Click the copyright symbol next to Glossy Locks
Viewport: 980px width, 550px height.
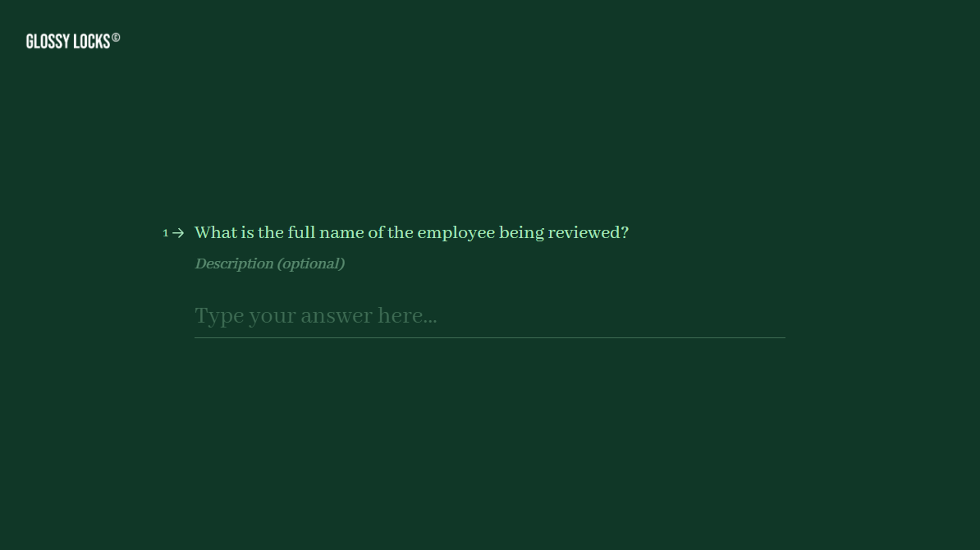[x=116, y=36]
